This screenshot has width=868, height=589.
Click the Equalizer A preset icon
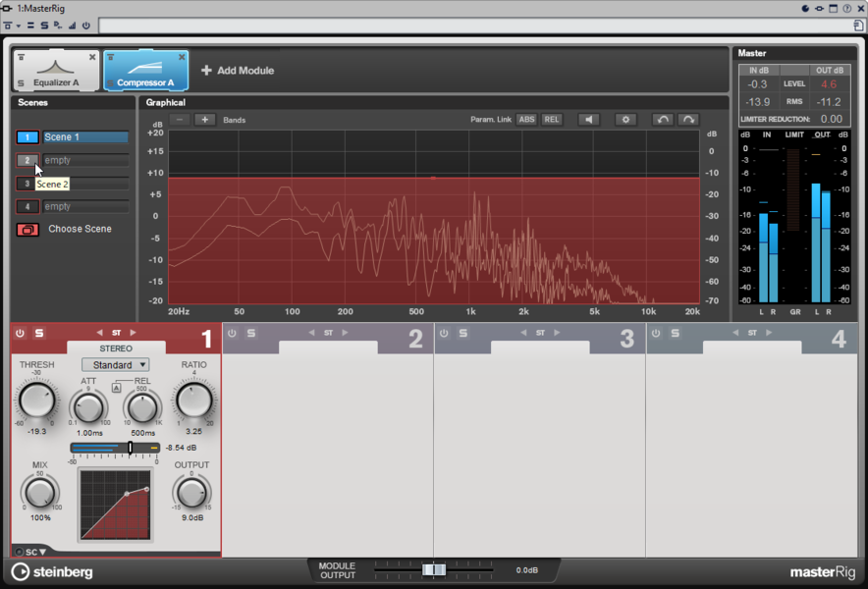click(21, 57)
